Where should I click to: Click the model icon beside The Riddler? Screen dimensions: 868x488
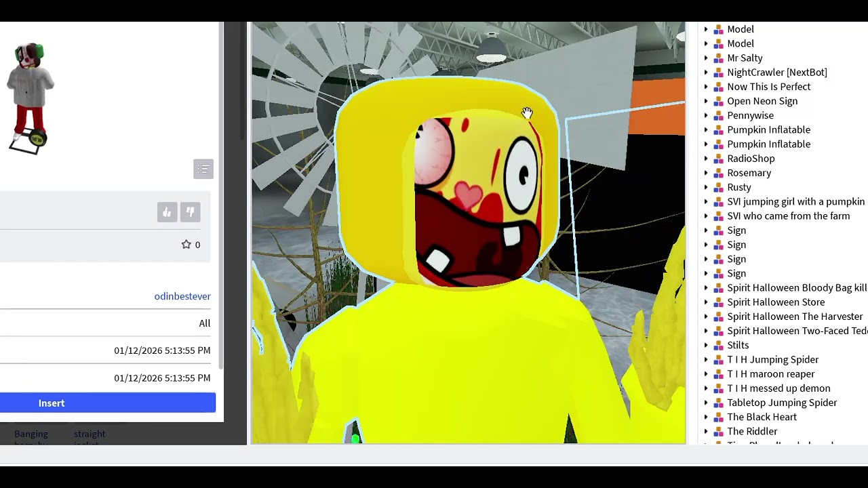pyautogui.click(x=718, y=432)
